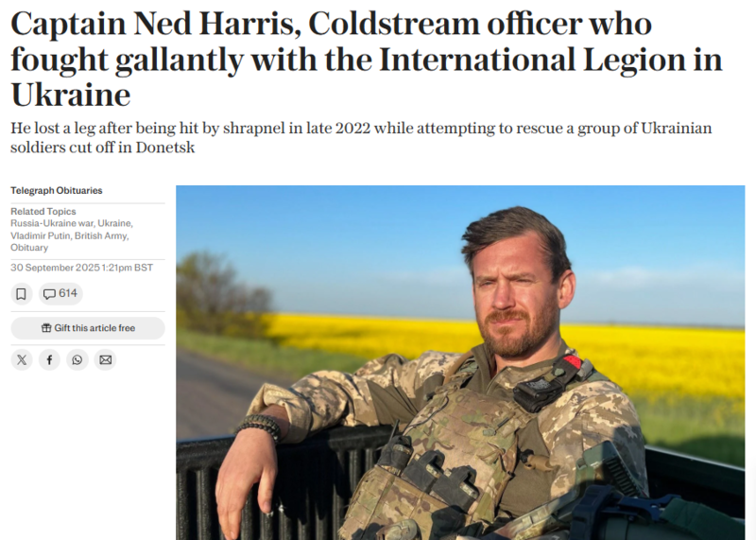The height and width of the screenshot is (540, 756).
Task: Open Russia-Ukraine war topic link
Action: 52,223
